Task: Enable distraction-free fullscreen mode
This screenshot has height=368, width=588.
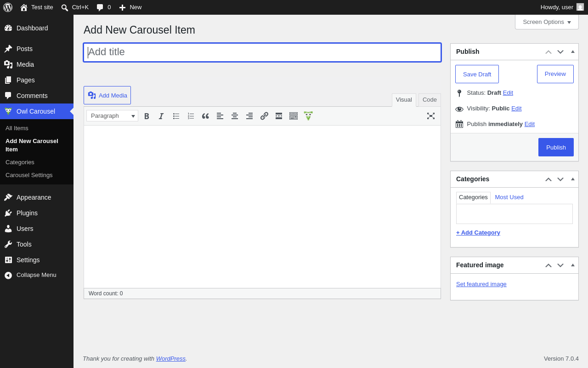Action: tap(431, 116)
